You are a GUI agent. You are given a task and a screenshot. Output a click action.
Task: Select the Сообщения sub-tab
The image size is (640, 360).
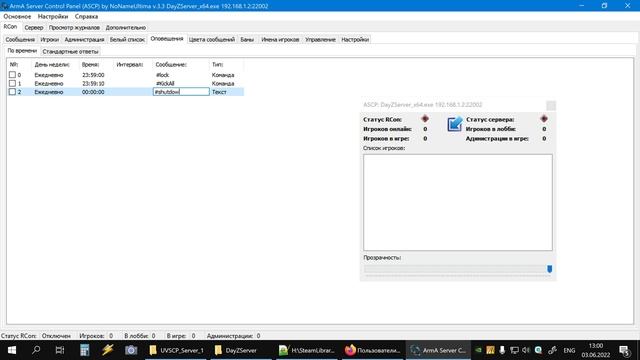pyautogui.click(x=20, y=40)
